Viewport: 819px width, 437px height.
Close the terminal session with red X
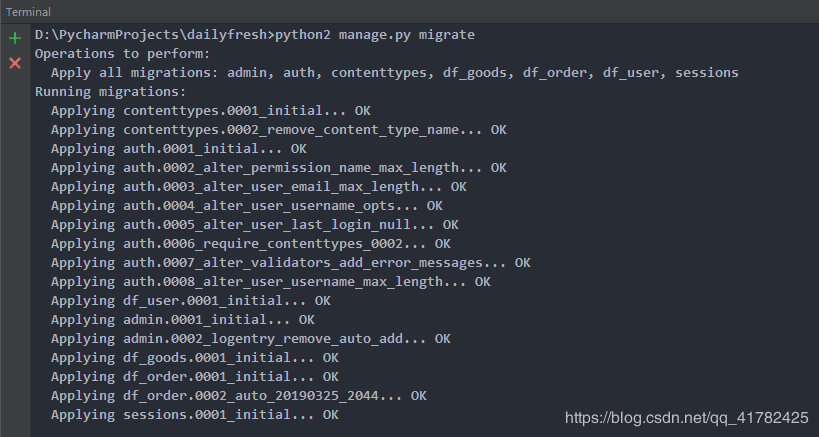[14, 63]
